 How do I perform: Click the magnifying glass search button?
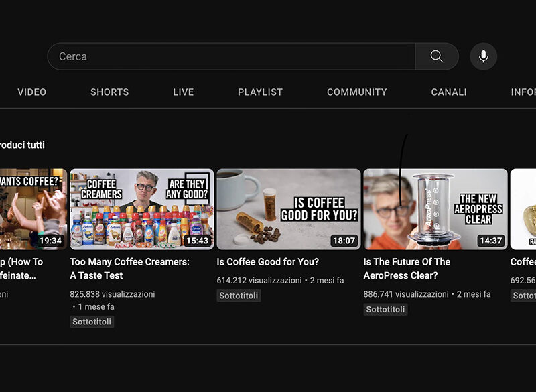437,56
